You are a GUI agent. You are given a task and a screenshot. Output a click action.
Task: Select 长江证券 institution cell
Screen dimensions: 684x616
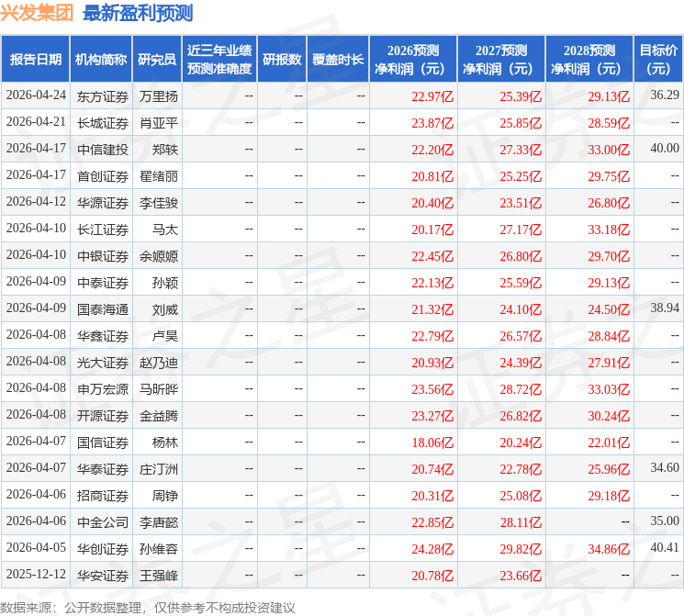(103, 230)
